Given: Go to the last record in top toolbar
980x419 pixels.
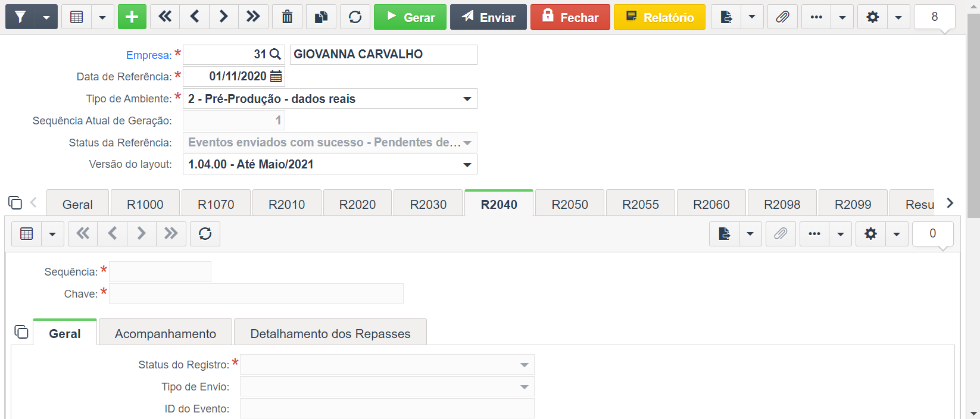Looking at the screenshot, I should (x=253, y=17).
